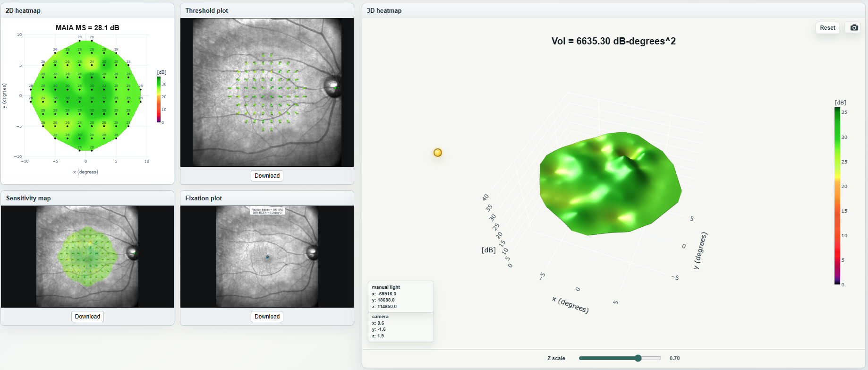Click the "y (degrees)" axis label in 3D plot
Screen dimensions: 868x370
coord(700,251)
